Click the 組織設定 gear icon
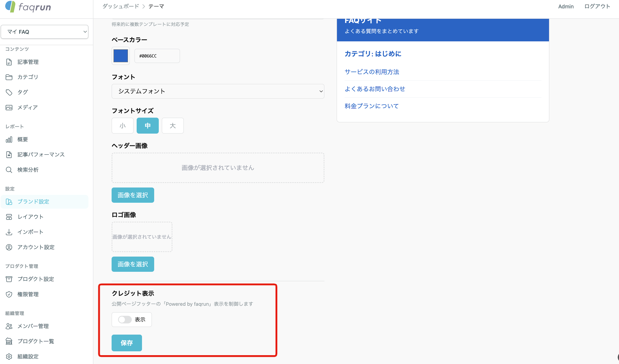Viewport: 619px width, 364px height. 9,357
